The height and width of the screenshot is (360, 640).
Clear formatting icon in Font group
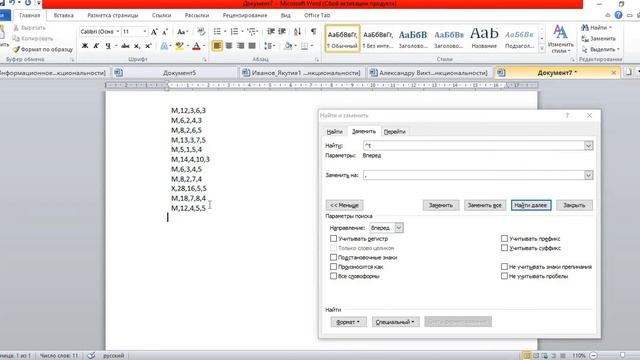[201, 31]
